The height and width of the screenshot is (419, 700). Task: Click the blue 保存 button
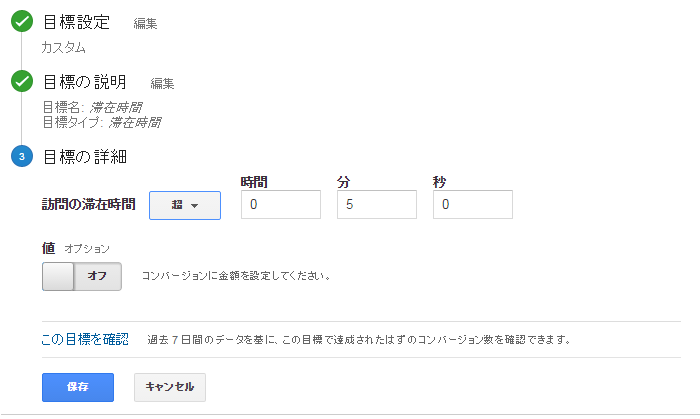[x=78, y=387]
